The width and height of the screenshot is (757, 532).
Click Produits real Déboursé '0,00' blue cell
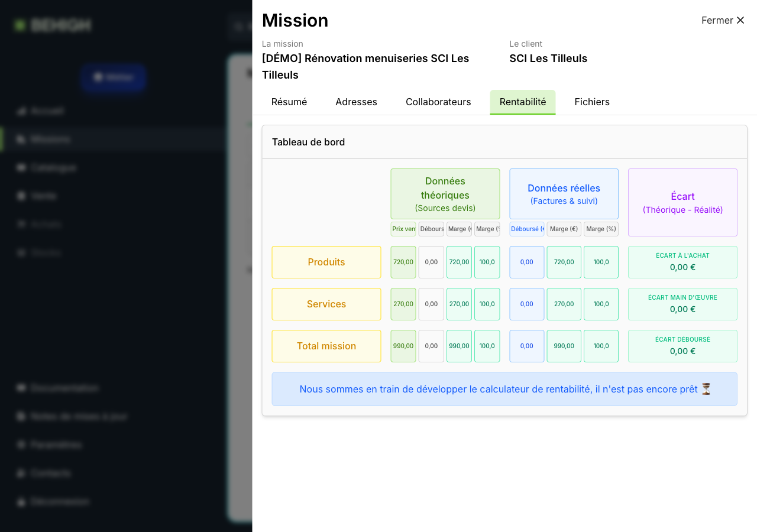[527, 262]
